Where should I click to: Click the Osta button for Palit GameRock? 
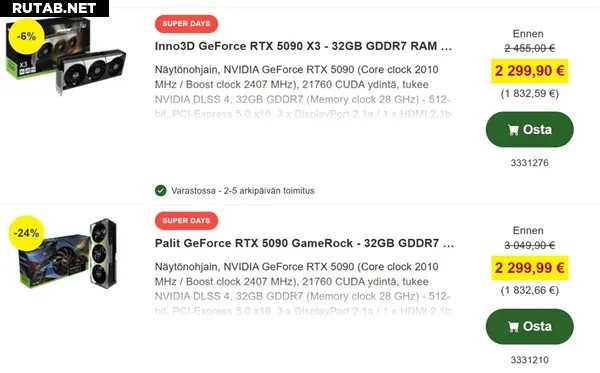[530, 327]
